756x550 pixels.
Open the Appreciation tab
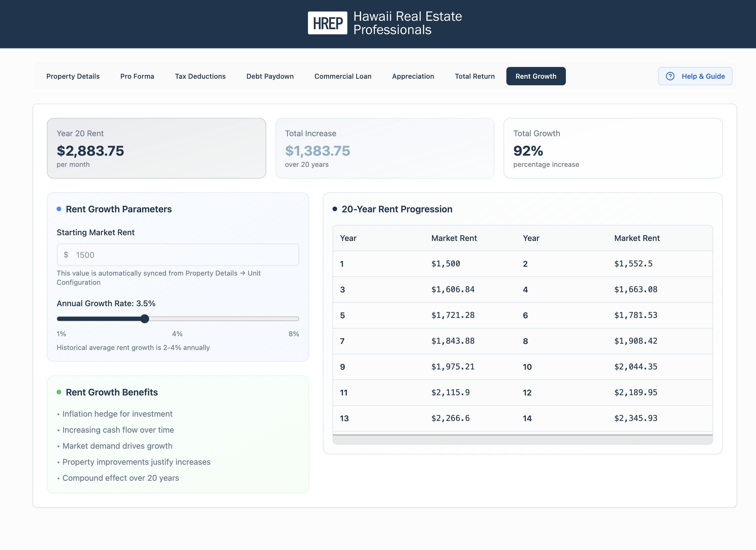click(413, 76)
